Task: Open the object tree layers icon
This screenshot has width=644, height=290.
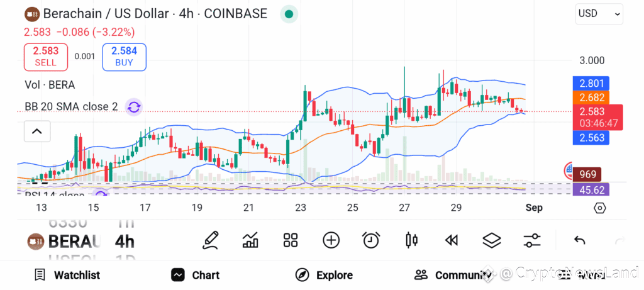Action: (x=492, y=240)
